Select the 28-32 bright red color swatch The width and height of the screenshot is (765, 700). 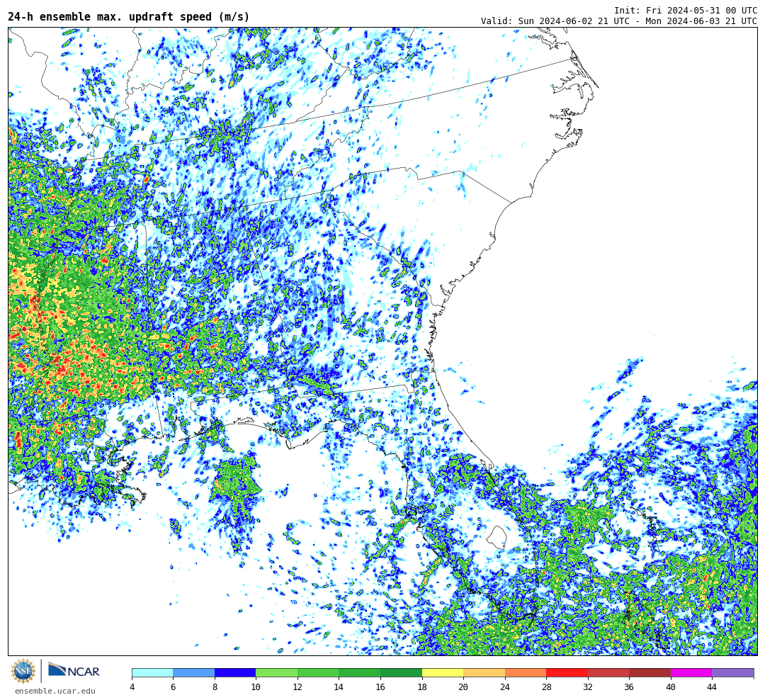click(567, 672)
